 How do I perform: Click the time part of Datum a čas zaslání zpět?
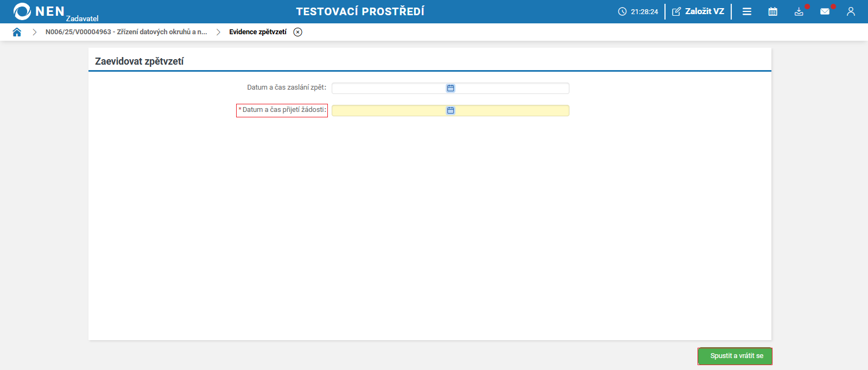(x=512, y=88)
